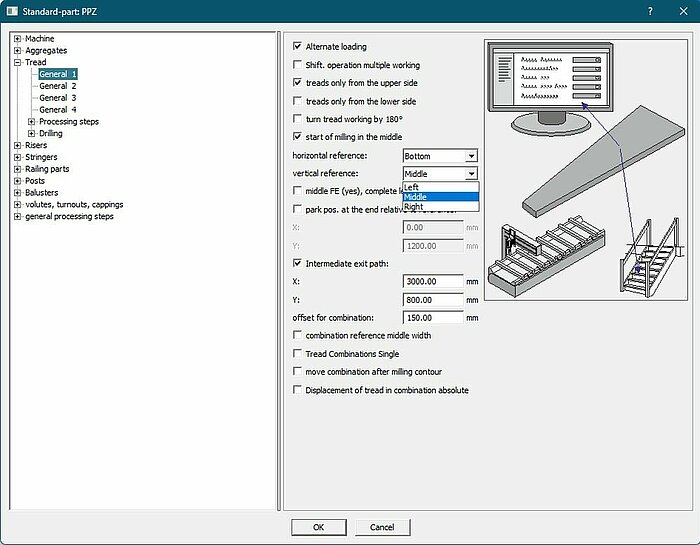Select General 1 tree item

58,74
